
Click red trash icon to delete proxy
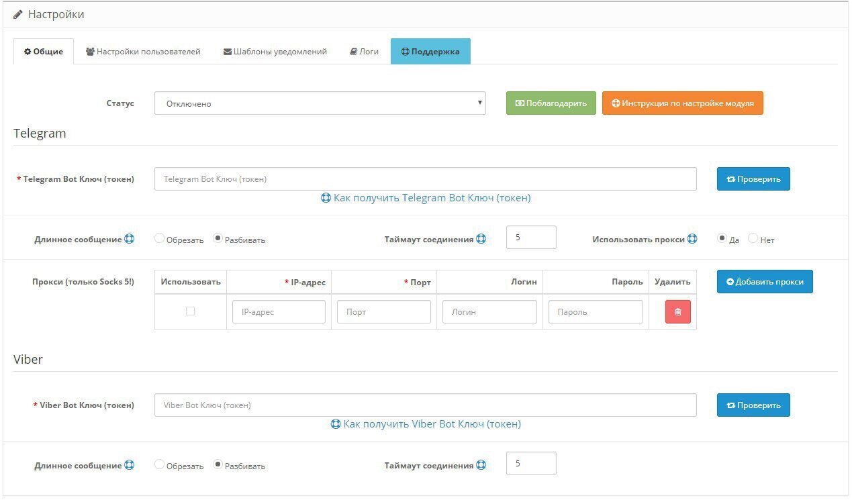(x=677, y=312)
